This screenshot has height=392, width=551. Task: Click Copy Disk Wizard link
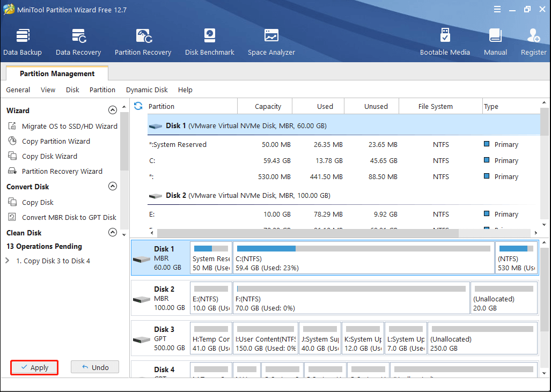tap(49, 156)
